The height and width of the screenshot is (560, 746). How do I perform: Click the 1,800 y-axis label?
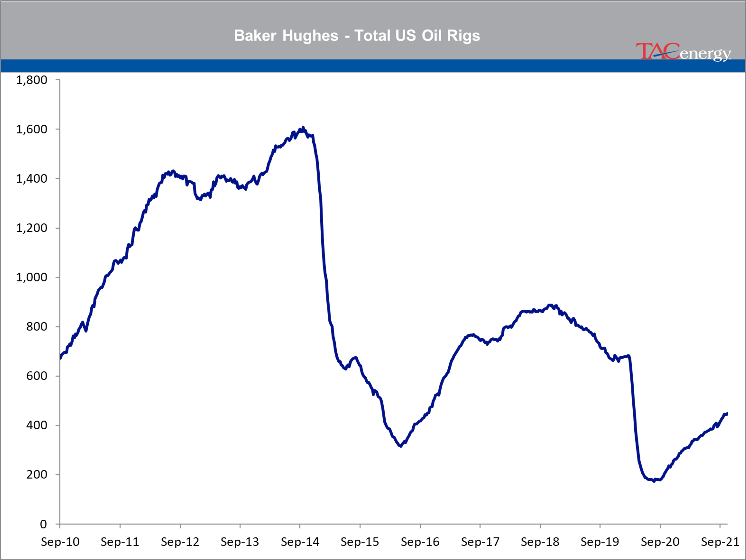tap(32, 80)
